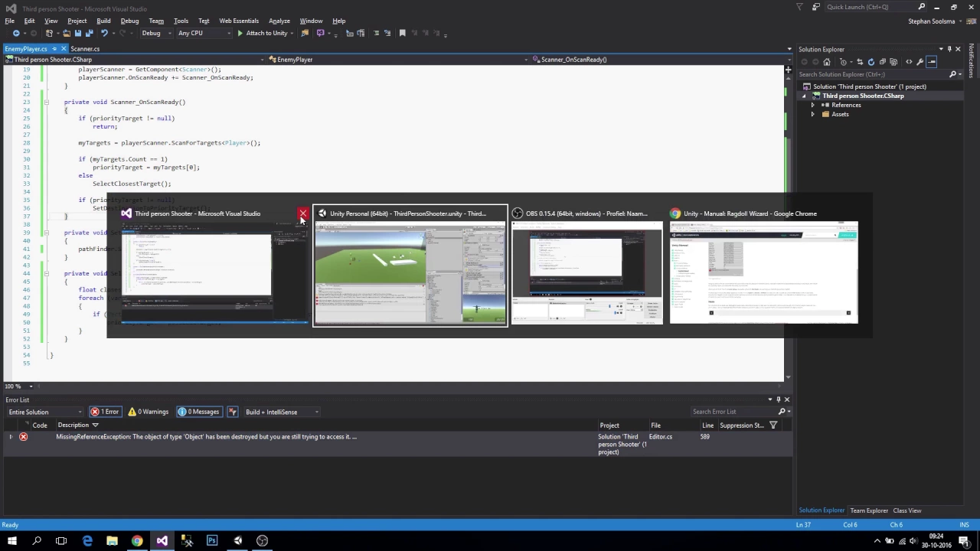Toggle the 0 Warnings filter button
The height and width of the screenshot is (551, 980).
click(148, 412)
